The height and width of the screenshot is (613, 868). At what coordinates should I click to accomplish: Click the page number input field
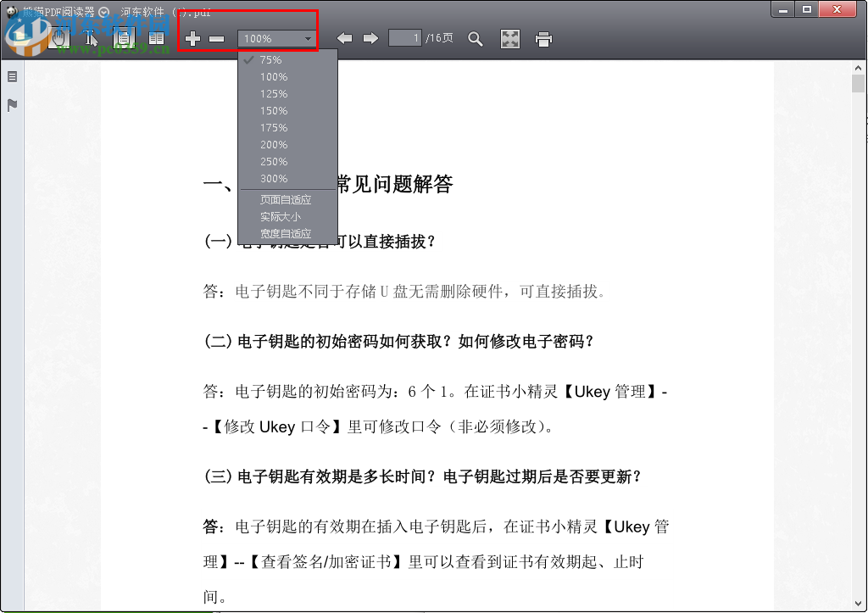403,38
